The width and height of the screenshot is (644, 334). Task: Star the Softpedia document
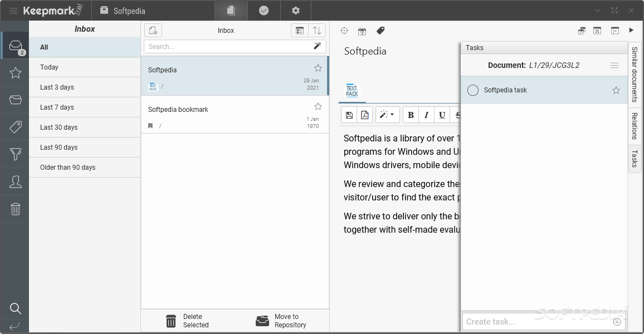click(x=318, y=68)
